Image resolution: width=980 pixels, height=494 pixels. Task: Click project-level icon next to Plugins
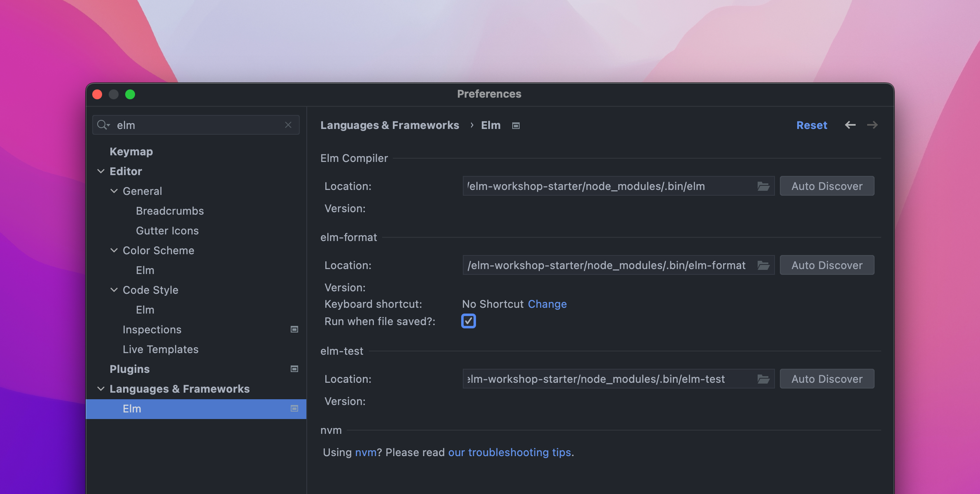(294, 369)
